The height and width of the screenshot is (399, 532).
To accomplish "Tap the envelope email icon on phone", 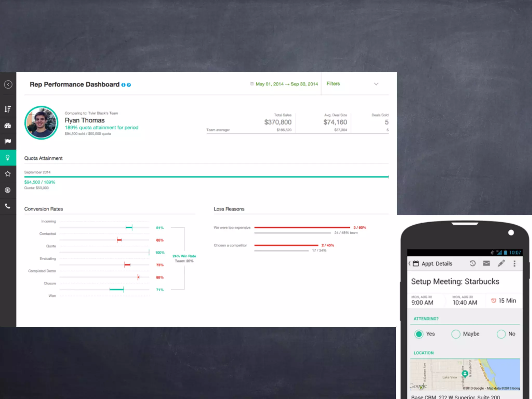I will pos(486,263).
